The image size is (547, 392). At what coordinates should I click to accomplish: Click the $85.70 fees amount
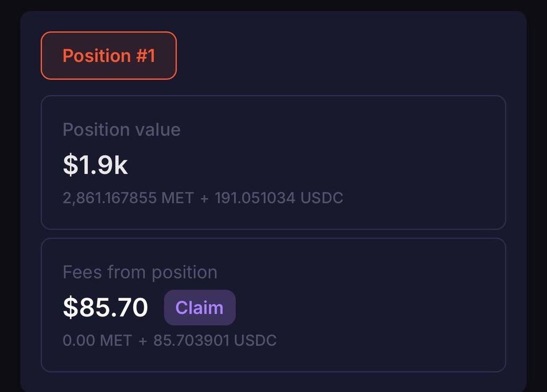105,307
